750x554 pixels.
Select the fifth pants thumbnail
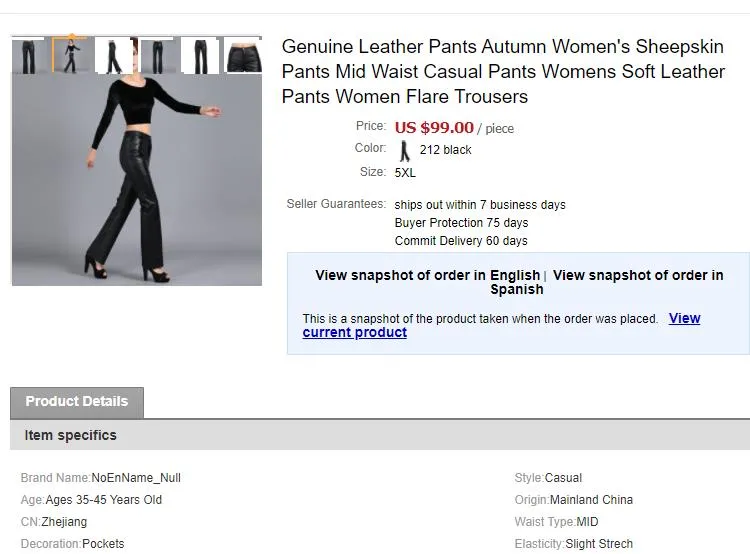point(200,55)
